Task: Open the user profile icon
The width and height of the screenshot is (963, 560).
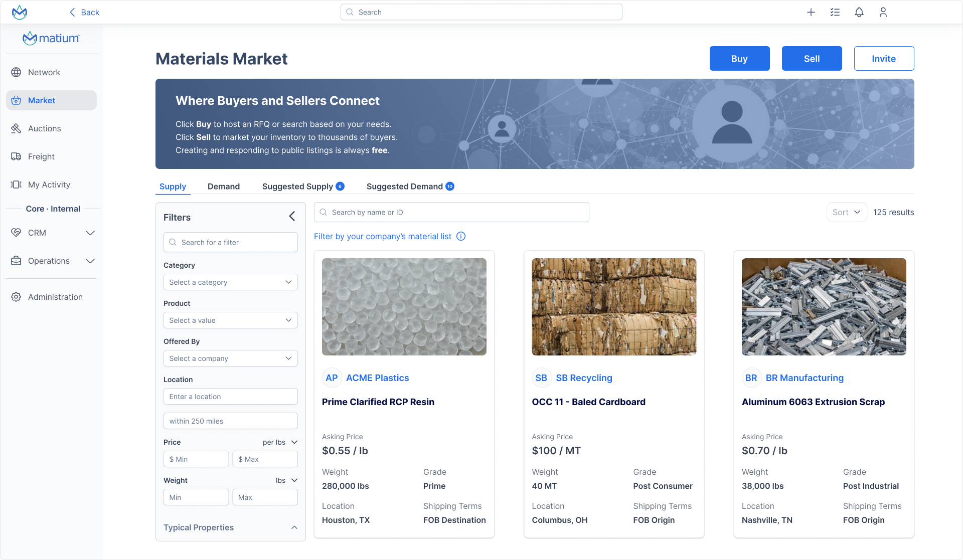Action: tap(883, 12)
